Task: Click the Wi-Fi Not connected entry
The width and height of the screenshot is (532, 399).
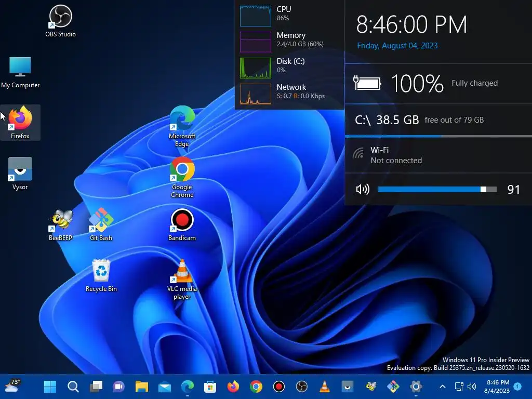Action: pos(396,155)
